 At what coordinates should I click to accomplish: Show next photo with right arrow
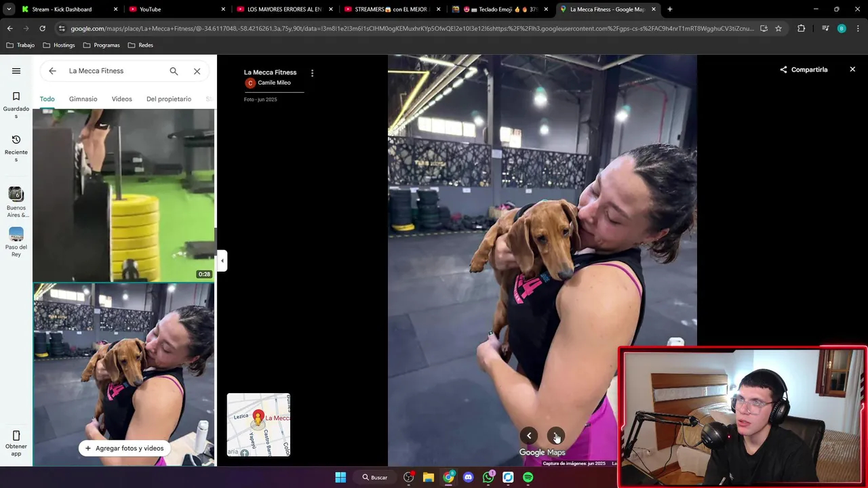[555, 436]
